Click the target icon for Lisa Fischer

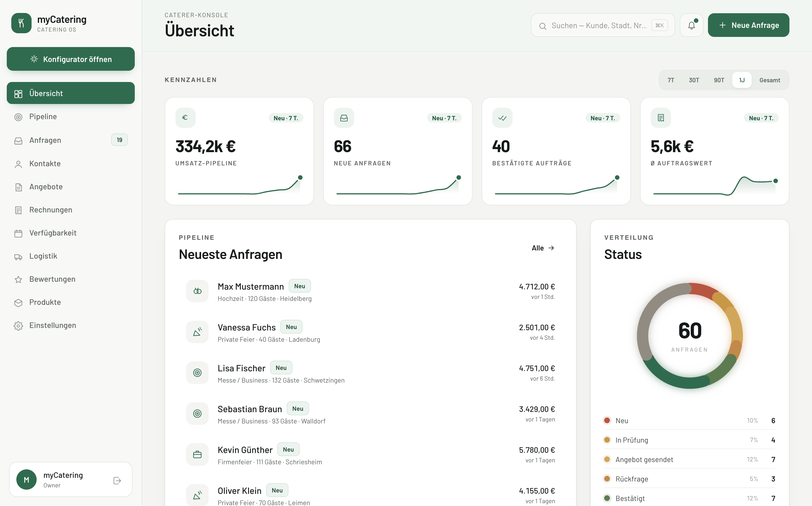click(197, 373)
